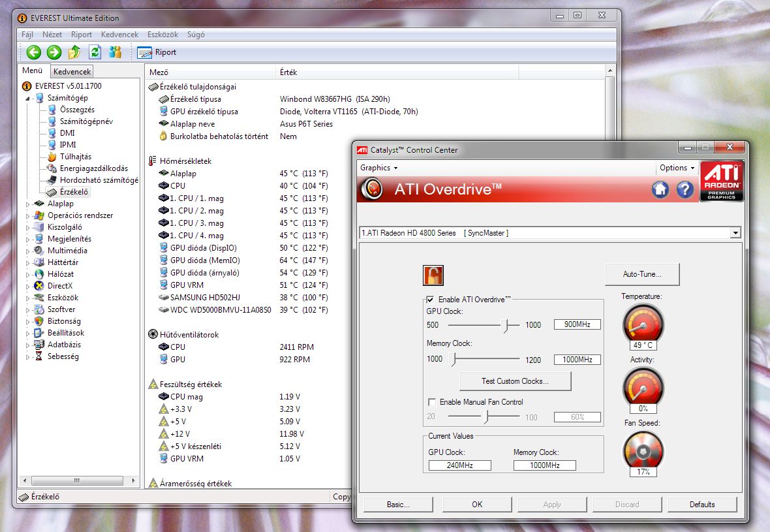The image size is (770, 532).
Task: Toggle the Enable ATI Overdrive checkbox
Action: point(430,300)
